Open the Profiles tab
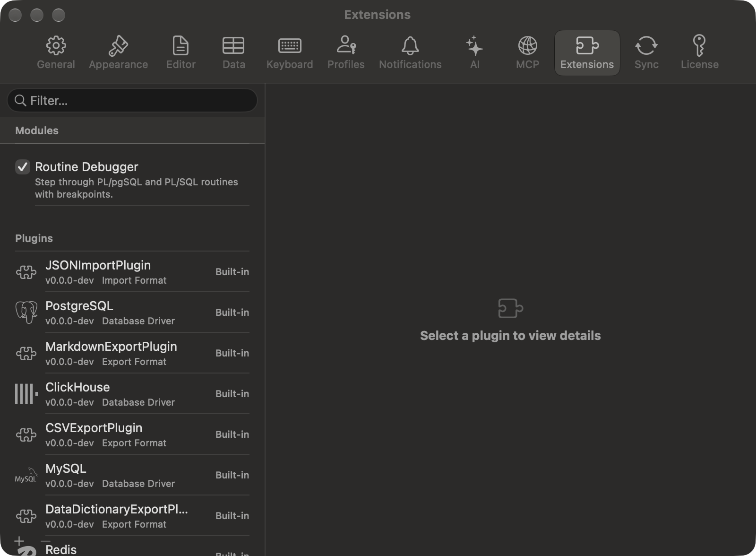 point(346,53)
